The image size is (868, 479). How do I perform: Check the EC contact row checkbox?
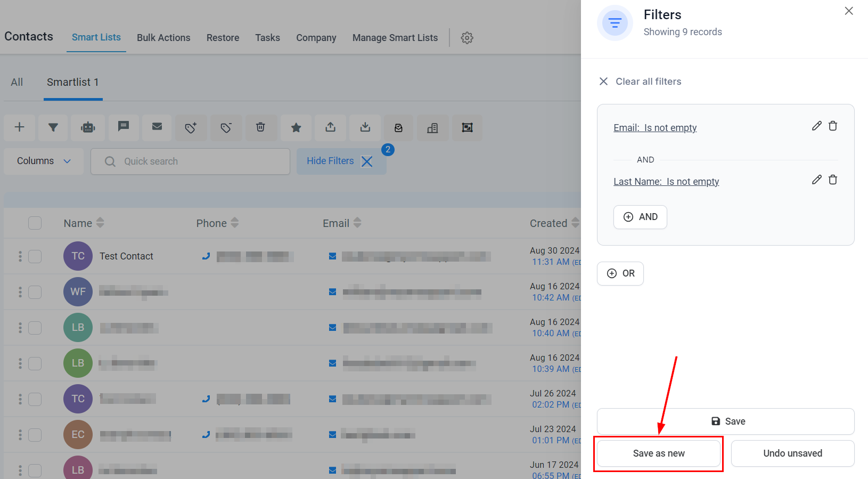click(x=35, y=435)
